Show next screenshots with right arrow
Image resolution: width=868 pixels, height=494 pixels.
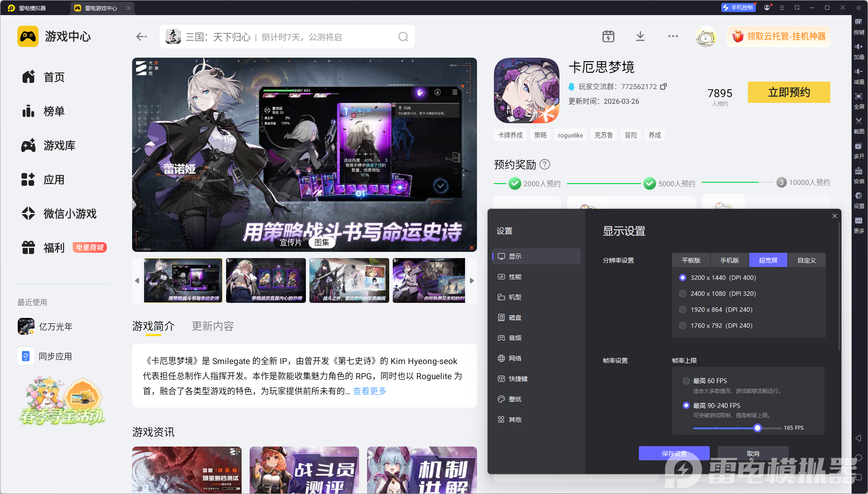(x=472, y=281)
